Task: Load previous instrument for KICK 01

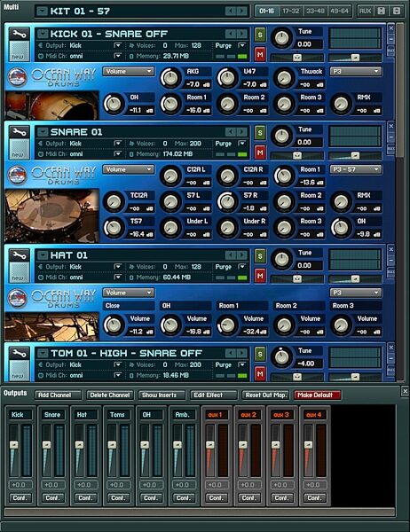Action: (231, 34)
